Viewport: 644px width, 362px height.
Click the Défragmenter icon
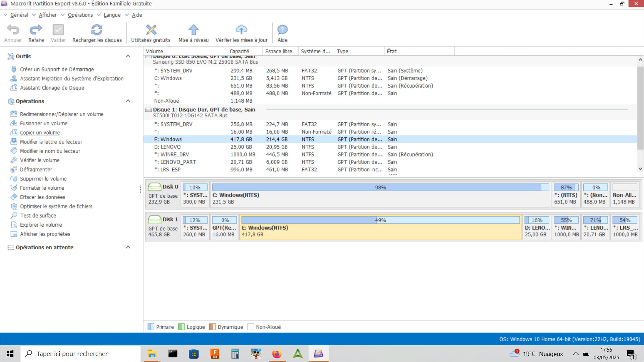pyautogui.click(x=14, y=169)
